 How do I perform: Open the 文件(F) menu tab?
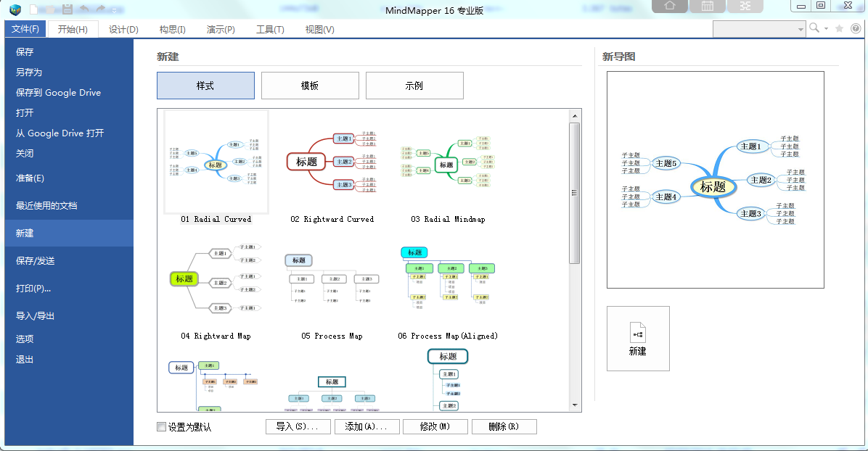25,29
